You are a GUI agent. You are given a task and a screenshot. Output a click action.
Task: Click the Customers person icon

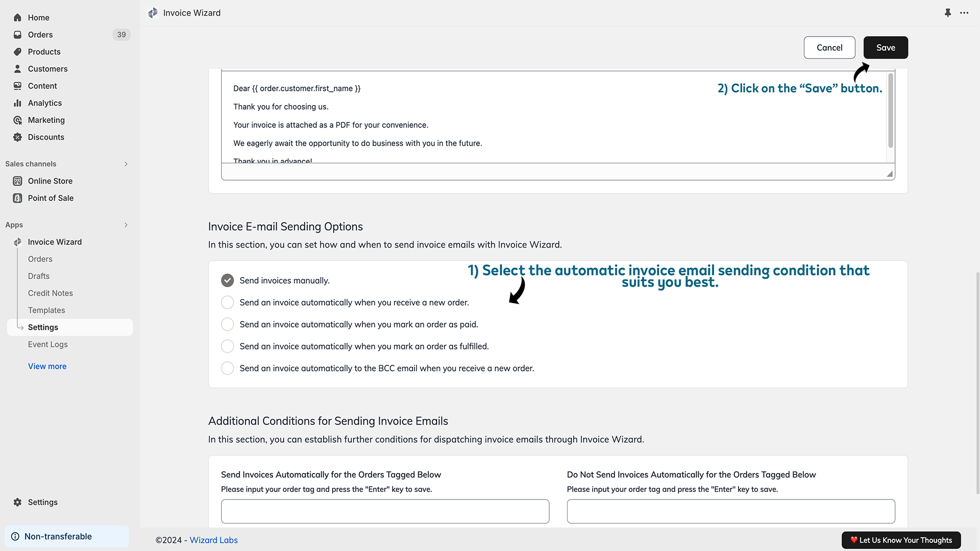tap(17, 69)
